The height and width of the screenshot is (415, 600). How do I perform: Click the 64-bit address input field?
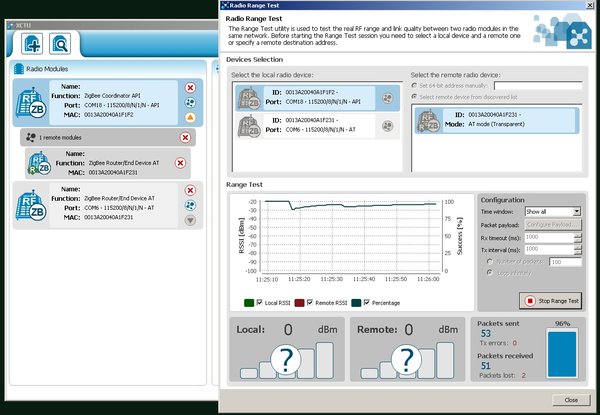538,86
